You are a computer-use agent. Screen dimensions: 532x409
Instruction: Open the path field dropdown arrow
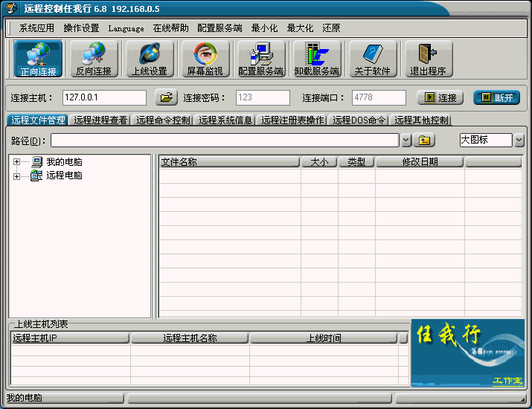tap(406, 140)
